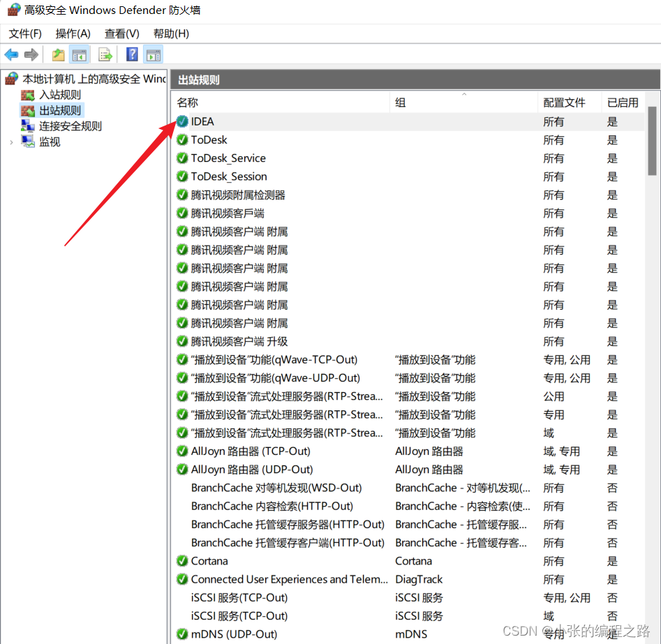Click the blue Back arrow toolbar icon
Viewport: 661px width, 644px height.
(x=11, y=55)
